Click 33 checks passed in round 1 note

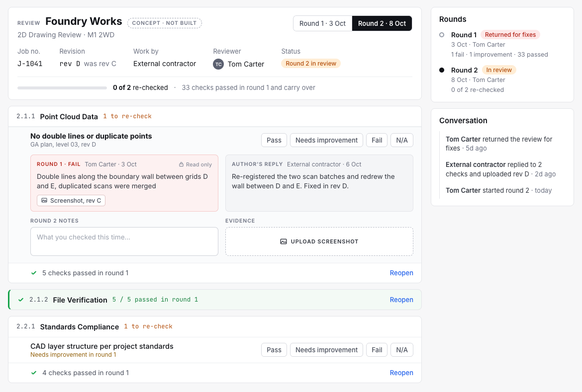(x=248, y=88)
